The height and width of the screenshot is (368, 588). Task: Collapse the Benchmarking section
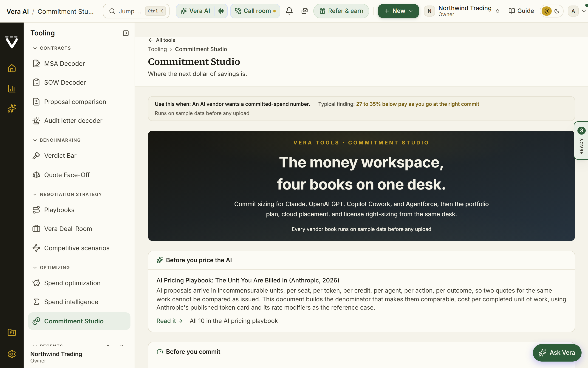click(35, 140)
